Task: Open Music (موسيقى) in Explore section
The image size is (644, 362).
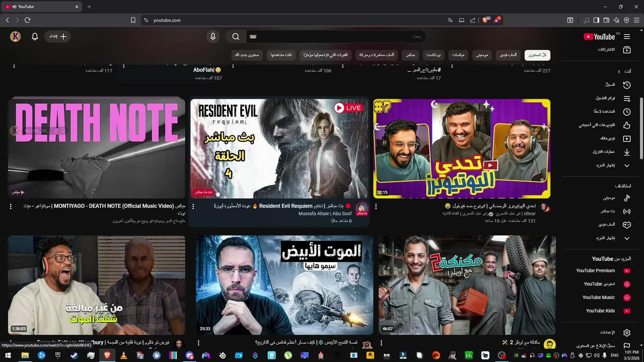Action: [x=617, y=198]
